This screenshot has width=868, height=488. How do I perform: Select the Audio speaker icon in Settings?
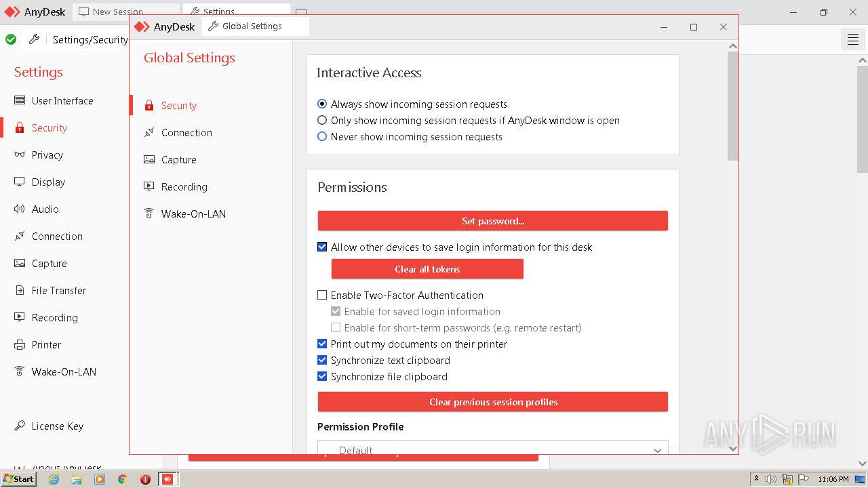(20, 209)
